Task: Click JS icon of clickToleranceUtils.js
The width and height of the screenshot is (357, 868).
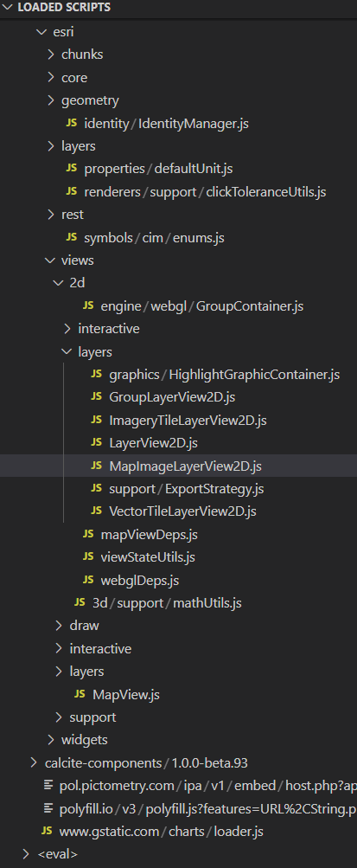Action: tap(71, 191)
